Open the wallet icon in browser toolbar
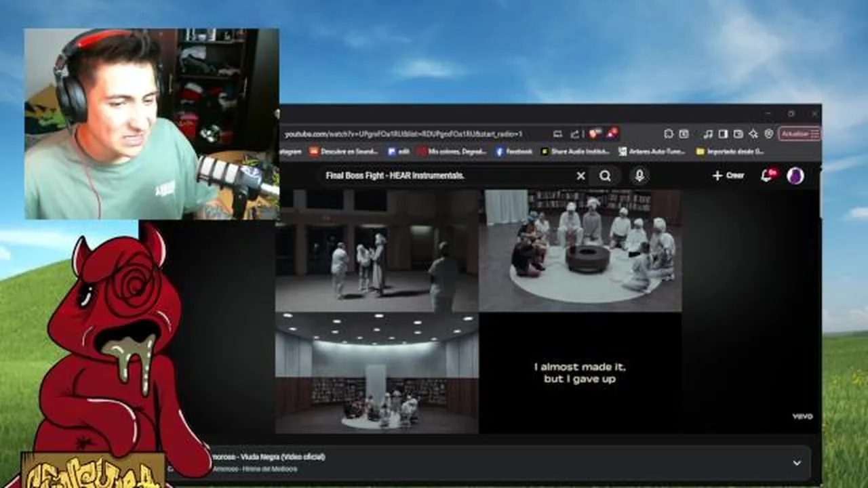 point(738,134)
